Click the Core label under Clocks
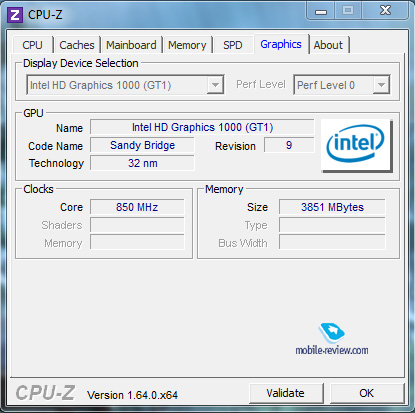415x413 pixels. [71, 207]
